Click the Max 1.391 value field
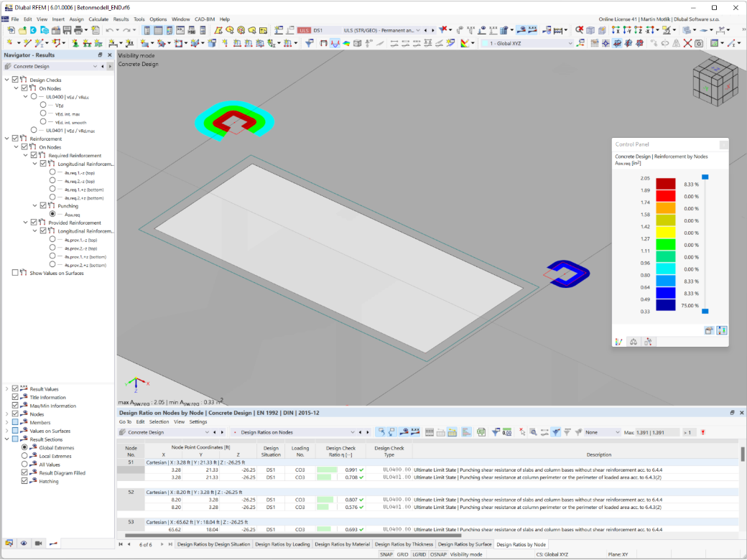 [651, 432]
